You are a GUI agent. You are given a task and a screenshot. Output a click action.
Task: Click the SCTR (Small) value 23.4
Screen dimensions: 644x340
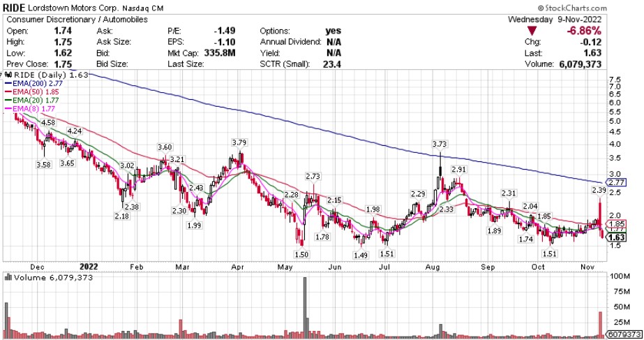tap(332, 64)
